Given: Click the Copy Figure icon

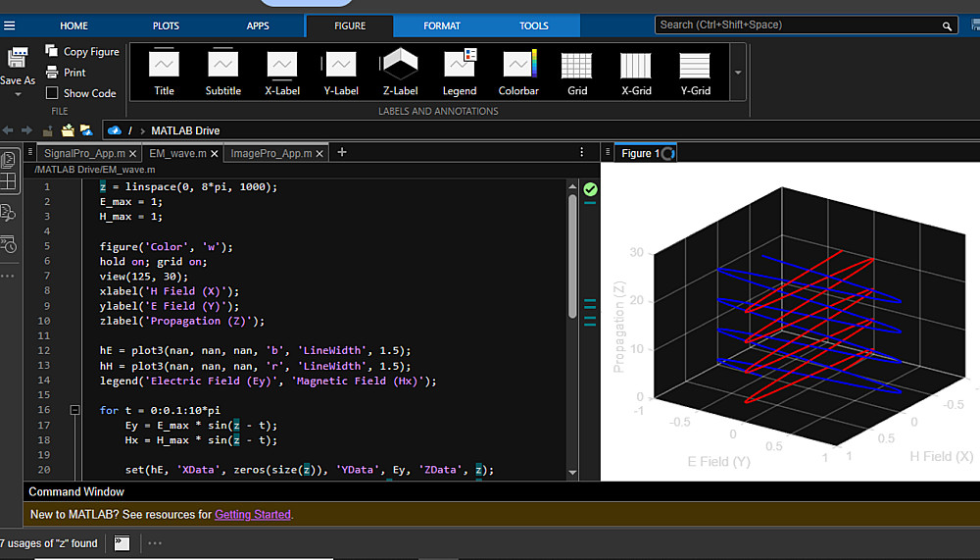Looking at the screenshot, I should 52,52.
